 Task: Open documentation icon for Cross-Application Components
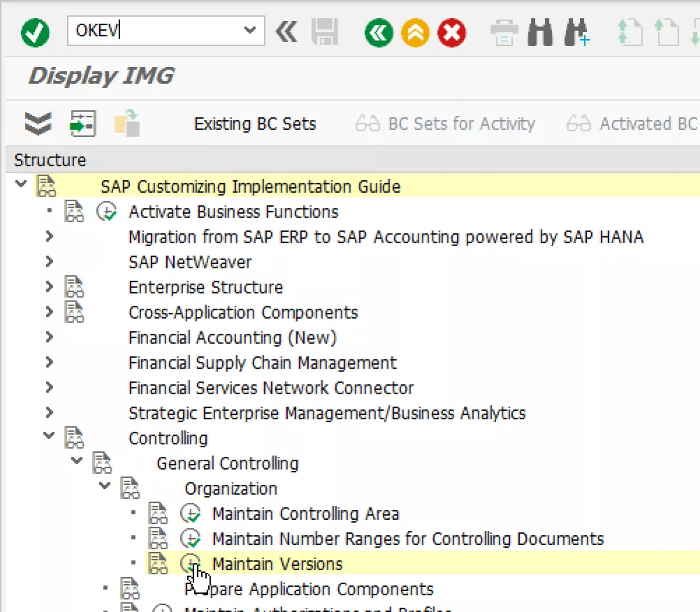tap(74, 312)
